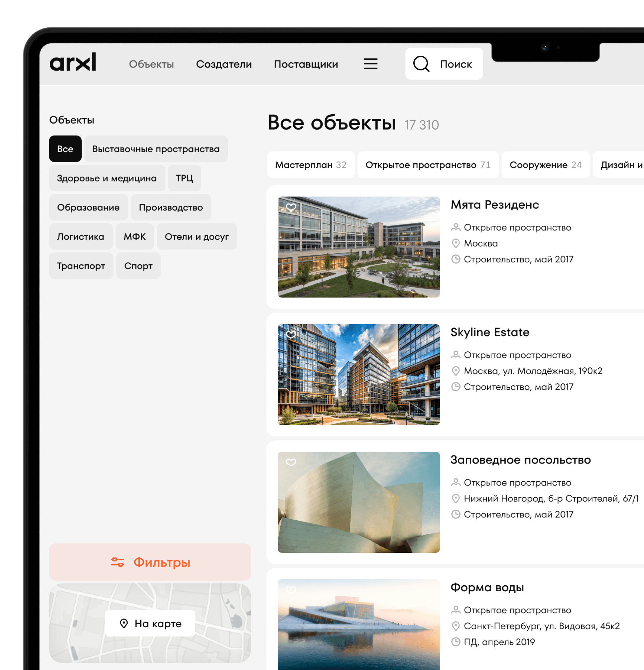
Task: Click the search magnifier icon
Action: tap(421, 64)
